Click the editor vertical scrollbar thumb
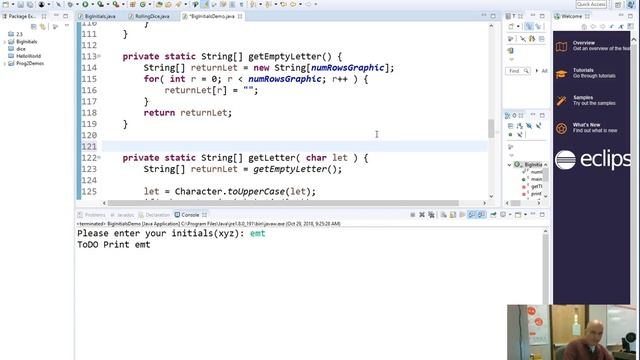The width and height of the screenshot is (640, 360). 491,129
